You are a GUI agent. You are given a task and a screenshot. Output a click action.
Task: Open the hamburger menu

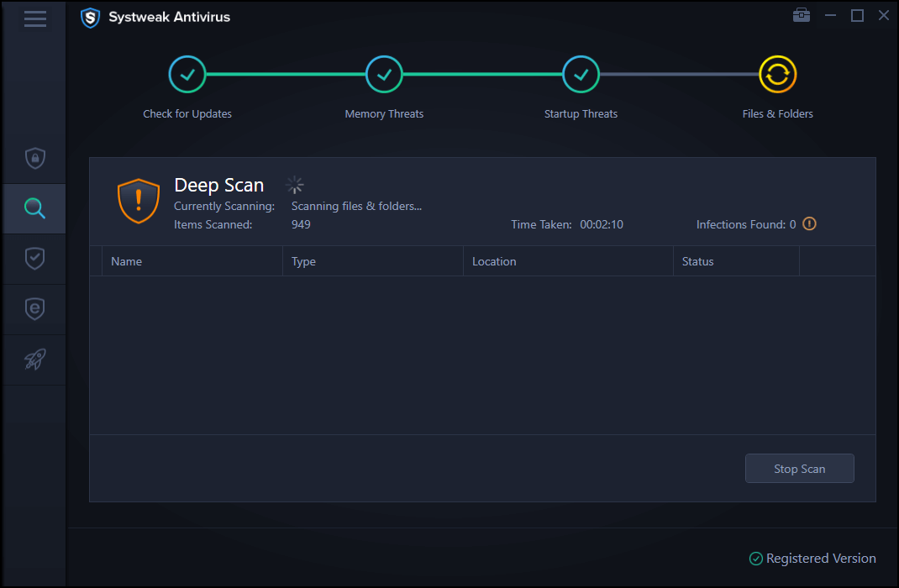point(34,18)
